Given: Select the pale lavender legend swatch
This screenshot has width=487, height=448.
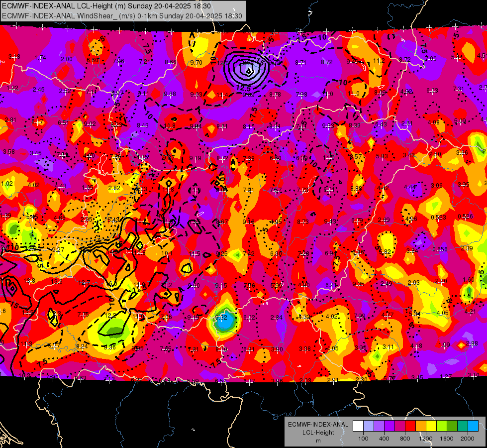Looking at the screenshot, I should point(369,426).
